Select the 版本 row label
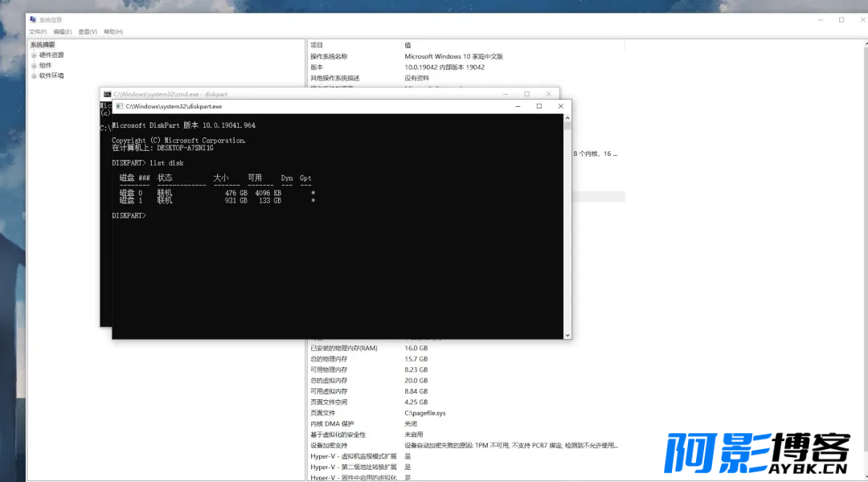Viewport: 868px width, 482px height. click(x=317, y=67)
